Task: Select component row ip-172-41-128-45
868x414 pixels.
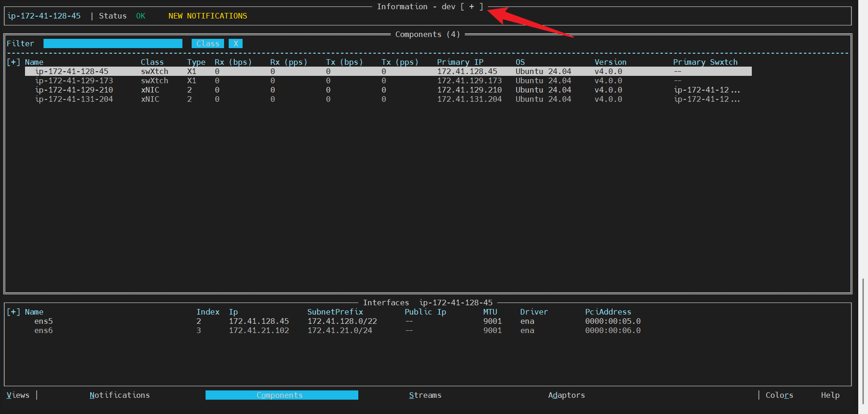Action: [388, 71]
